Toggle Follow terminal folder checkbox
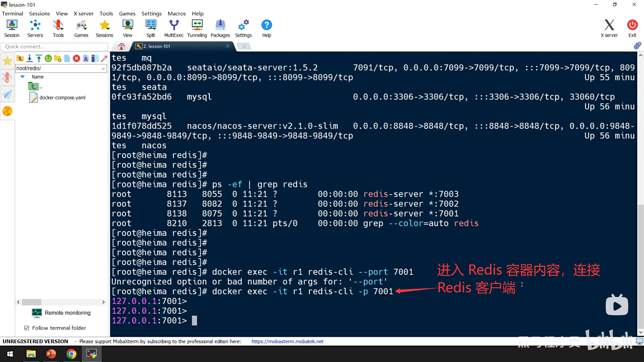Image resolution: width=644 pixels, height=362 pixels. pos(27,328)
